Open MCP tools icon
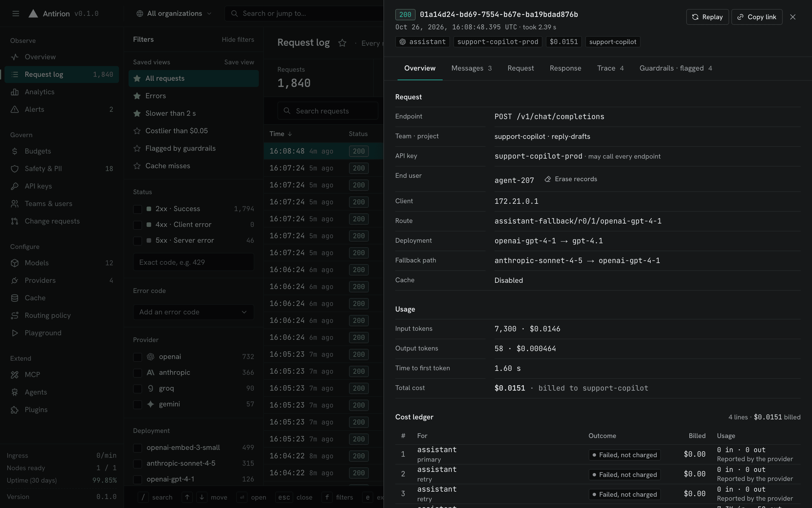812x508 pixels. coord(14,375)
